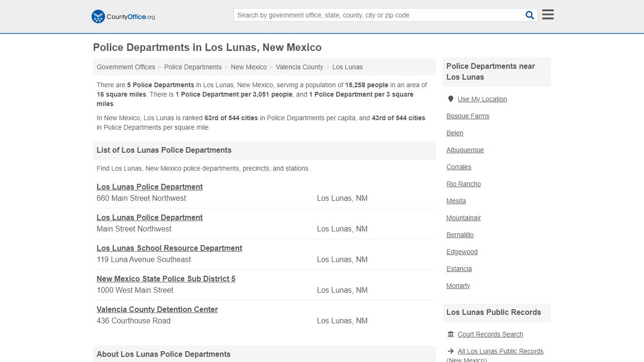
Task: Click the address 1000 West Main Street
Action: [x=135, y=290]
